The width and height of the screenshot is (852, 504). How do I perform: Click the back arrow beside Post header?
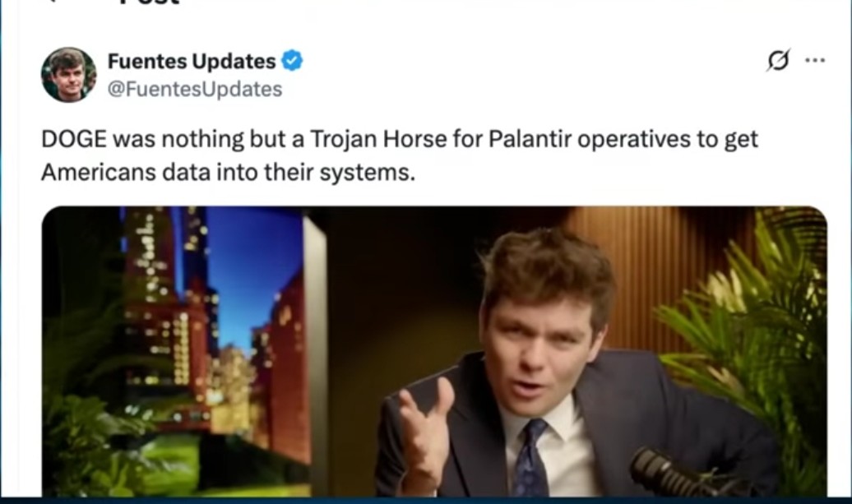[x=52, y=2]
